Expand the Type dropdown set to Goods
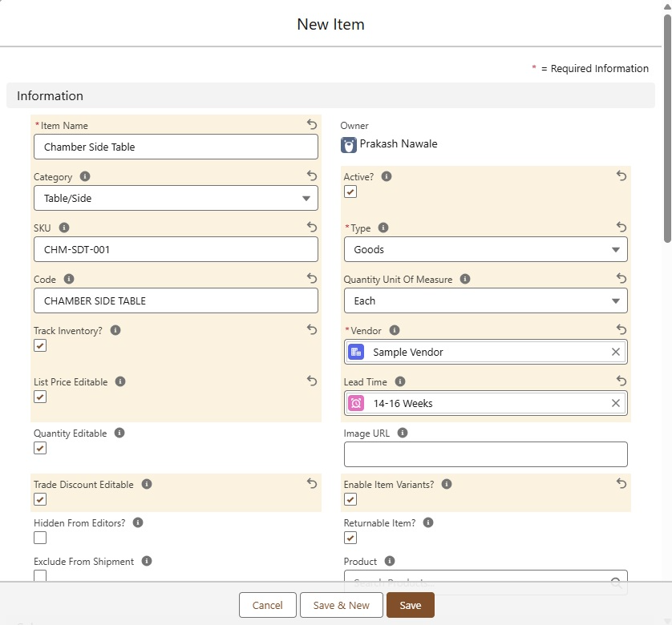Viewport: 672px width, 625px height. pyautogui.click(x=485, y=249)
